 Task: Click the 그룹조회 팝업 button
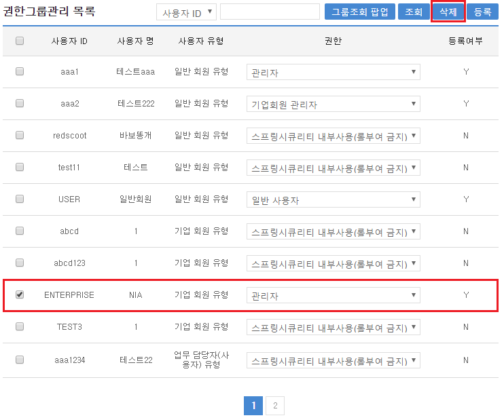click(x=360, y=12)
